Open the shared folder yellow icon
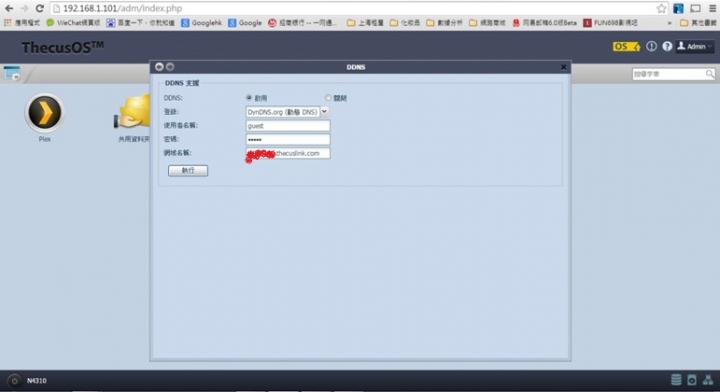This screenshot has width=720, height=392. pyautogui.click(x=133, y=112)
